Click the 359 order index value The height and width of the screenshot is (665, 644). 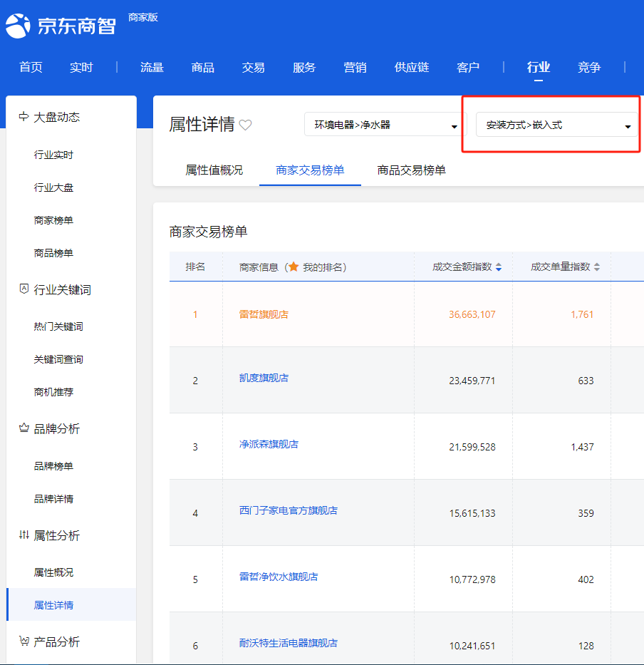(x=586, y=513)
